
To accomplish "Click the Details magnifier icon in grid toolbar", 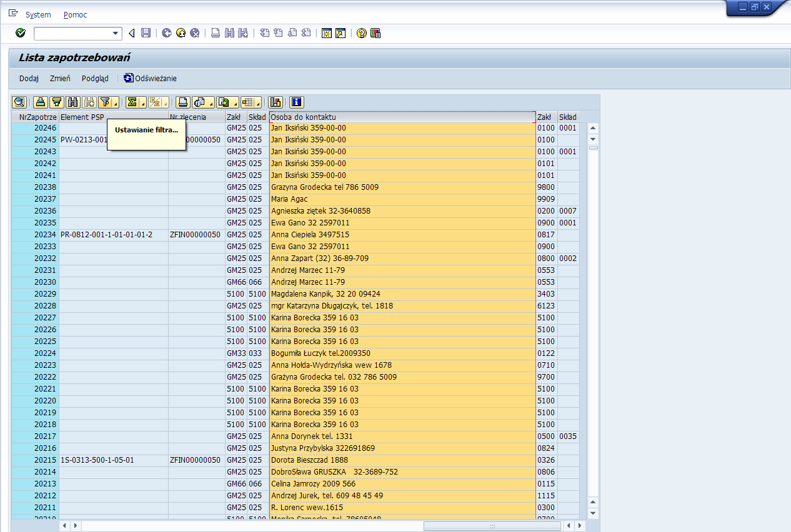I will tap(19, 102).
